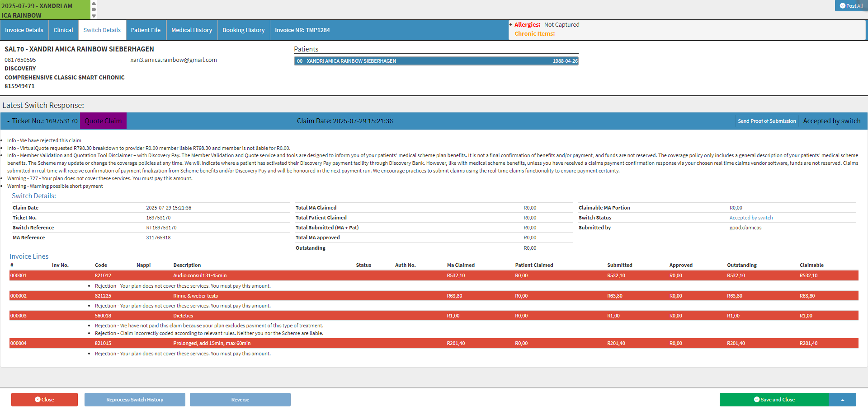Click the up arrow beside the patient banner
The image size is (868, 410).
(94, 3)
